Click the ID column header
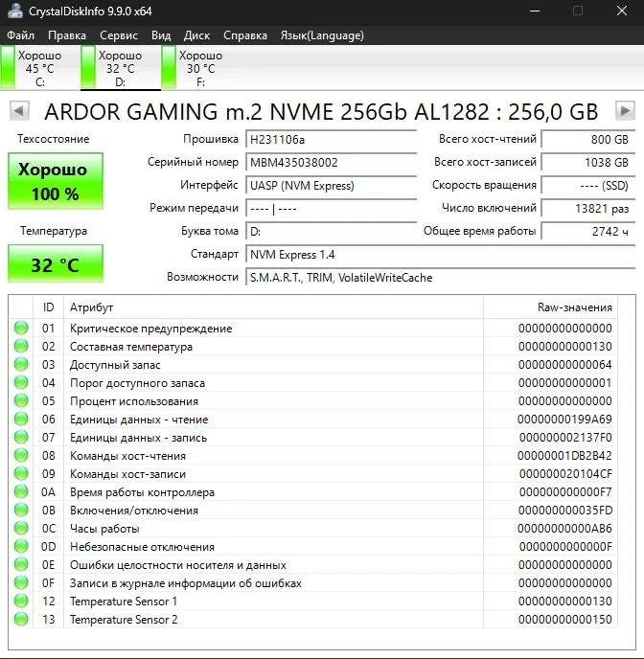 48,307
